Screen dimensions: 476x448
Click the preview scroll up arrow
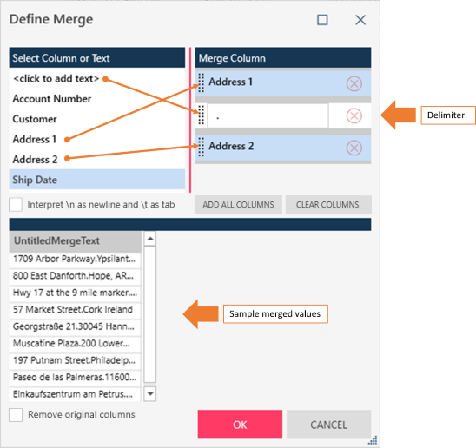point(149,239)
